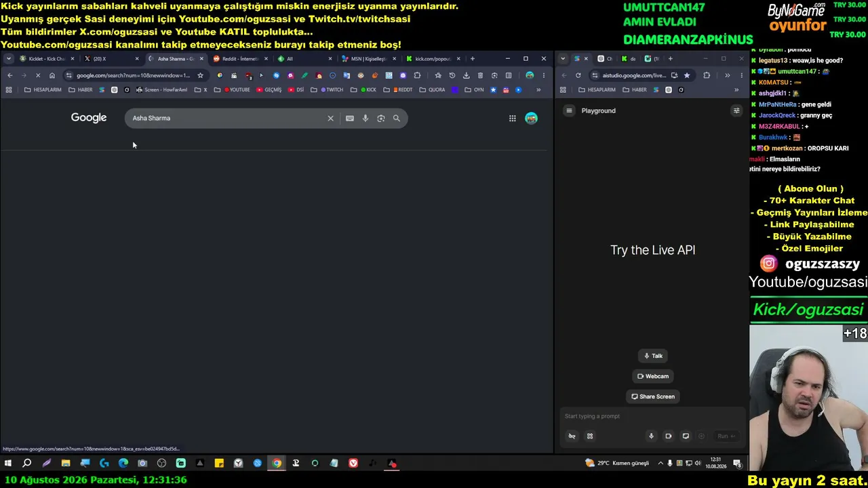Go to the Google logo homepage

tap(89, 118)
